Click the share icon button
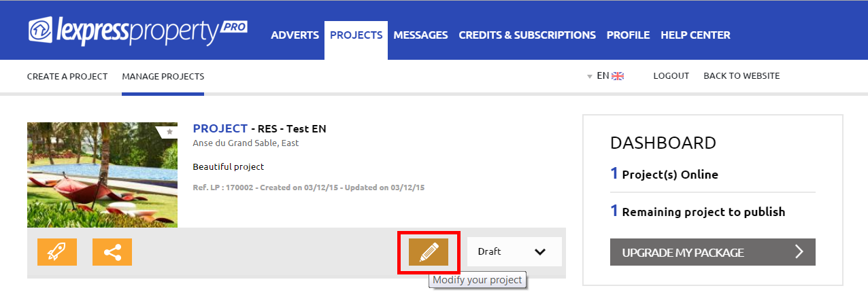The height and width of the screenshot is (303, 868). click(x=112, y=252)
